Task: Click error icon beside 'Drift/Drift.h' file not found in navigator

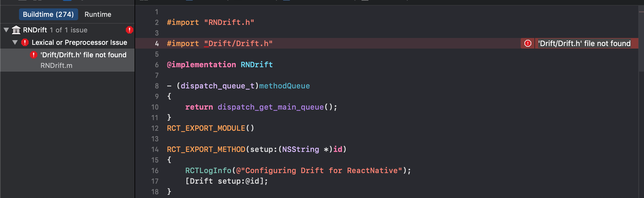Action: pyautogui.click(x=34, y=55)
